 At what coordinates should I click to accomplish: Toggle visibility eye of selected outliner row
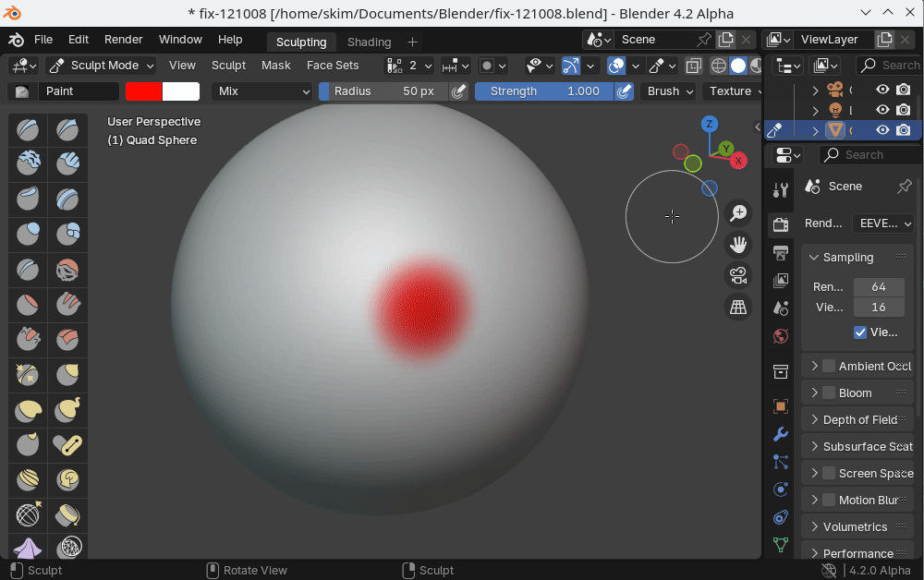pyautogui.click(x=882, y=129)
